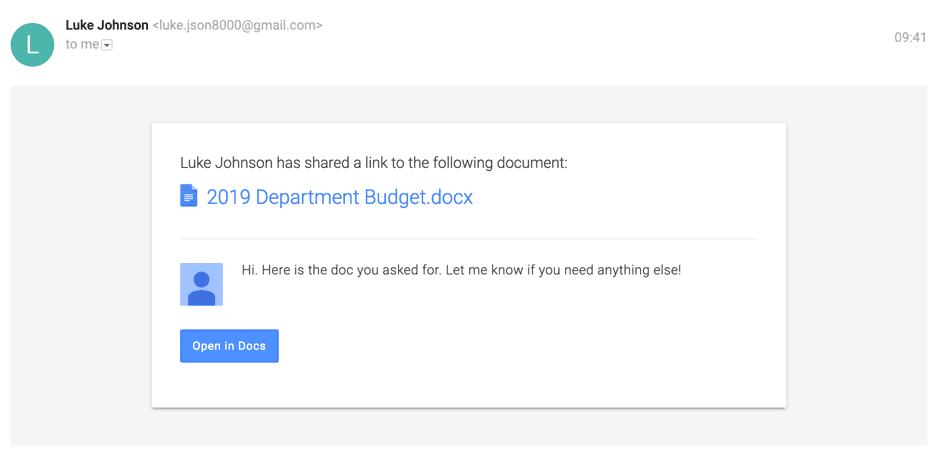Image resolution: width=939 pixels, height=456 pixels.
Task: Open the 2019 Department Budget.docx link
Action: pos(340,197)
